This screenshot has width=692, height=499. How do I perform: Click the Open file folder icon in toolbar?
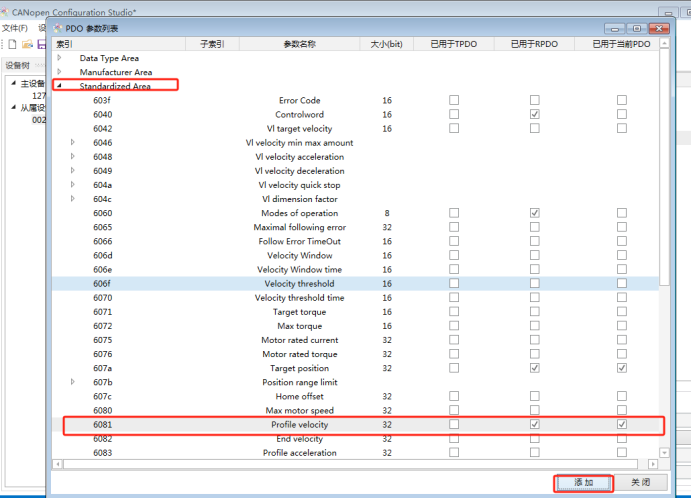pos(27,44)
